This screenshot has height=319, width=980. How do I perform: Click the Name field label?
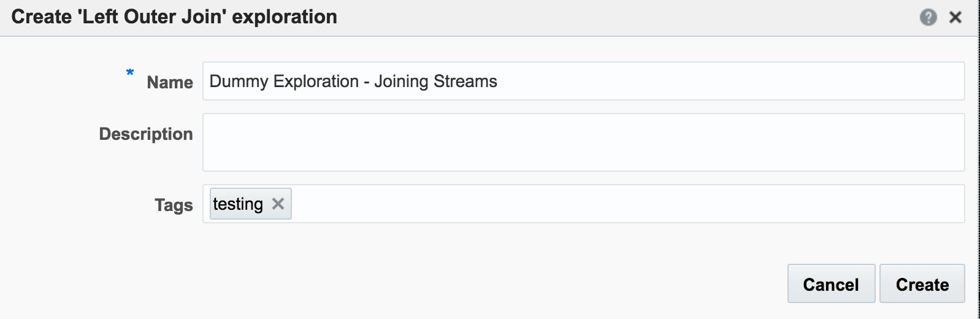pyautogui.click(x=170, y=82)
